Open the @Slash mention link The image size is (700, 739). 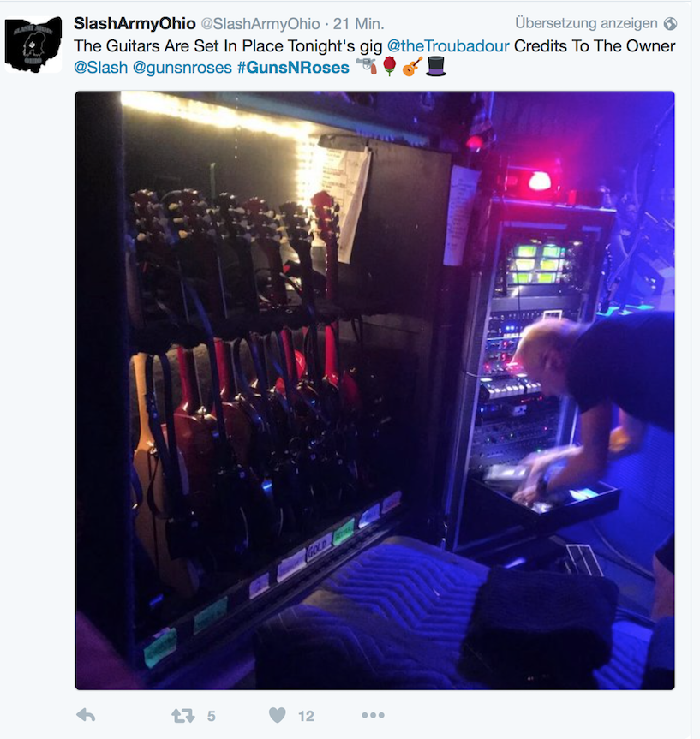100,68
